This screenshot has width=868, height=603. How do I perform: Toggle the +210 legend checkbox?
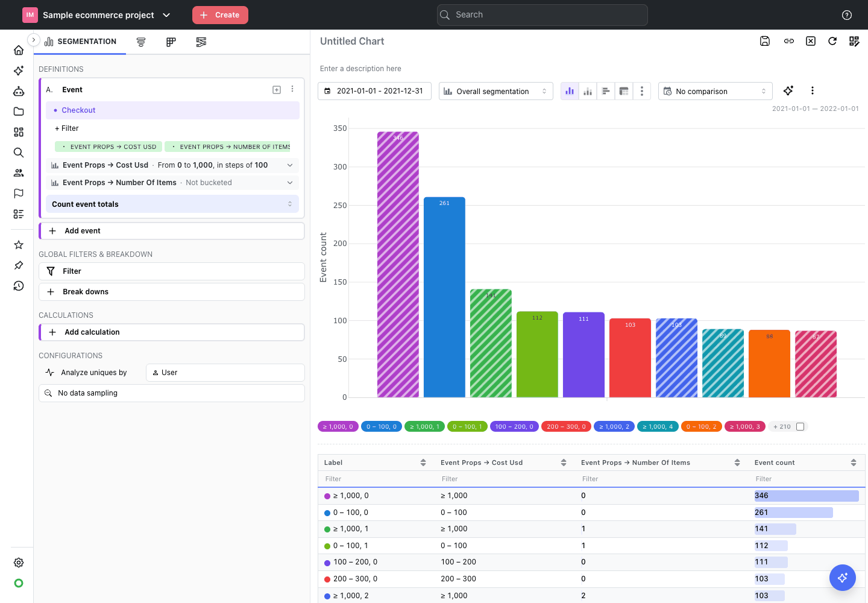(800, 426)
